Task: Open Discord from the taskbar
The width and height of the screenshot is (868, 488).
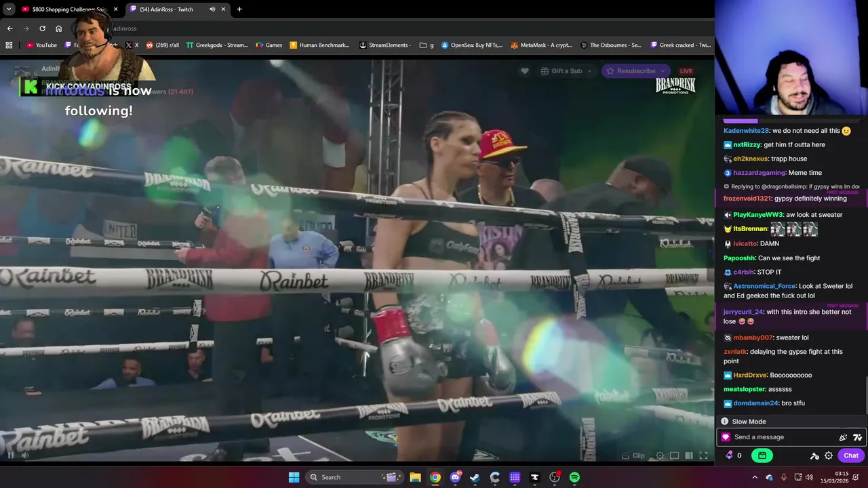Action: [455, 477]
